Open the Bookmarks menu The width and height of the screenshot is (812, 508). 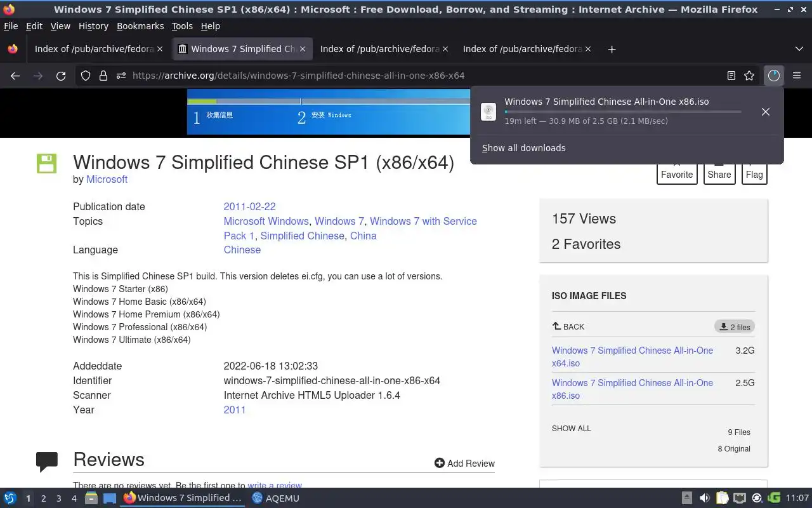tap(140, 26)
